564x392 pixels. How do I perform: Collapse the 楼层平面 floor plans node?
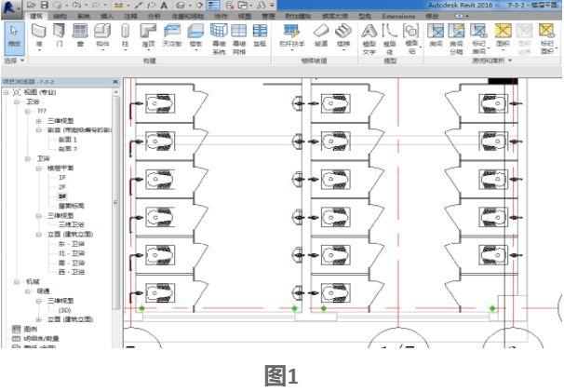pyautogui.click(x=39, y=169)
